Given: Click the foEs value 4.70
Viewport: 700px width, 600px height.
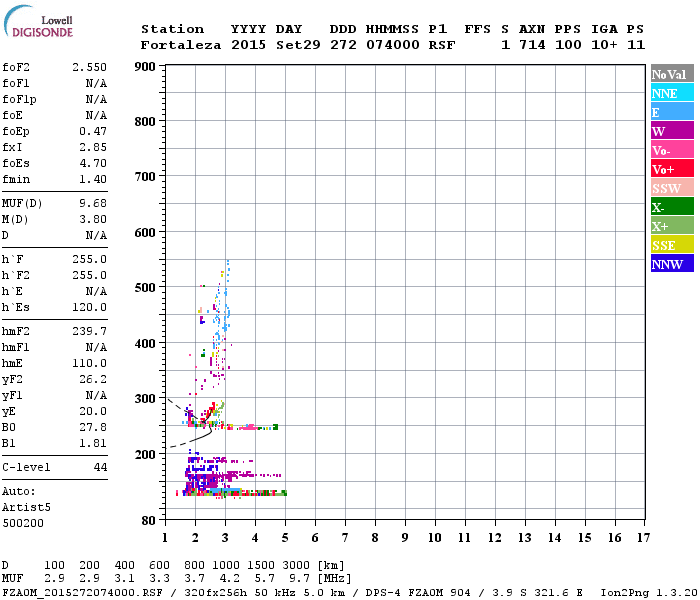Looking at the screenshot, I should coord(93,163).
